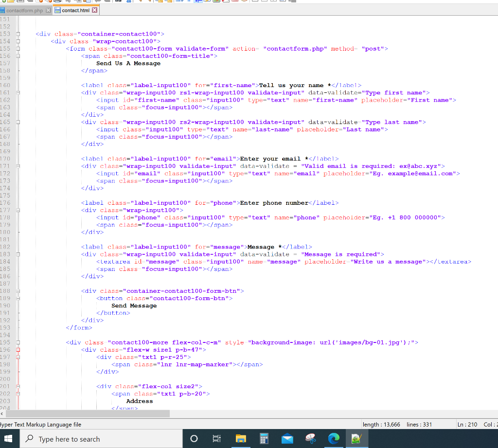
Task: Close the contactform.php tab
Action: pos(48,11)
